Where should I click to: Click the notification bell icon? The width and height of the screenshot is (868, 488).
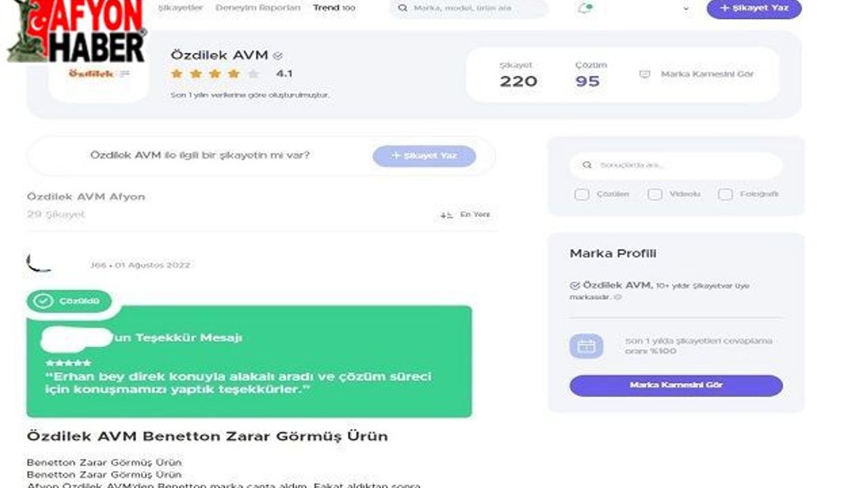pyautogui.click(x=585, y=8)
